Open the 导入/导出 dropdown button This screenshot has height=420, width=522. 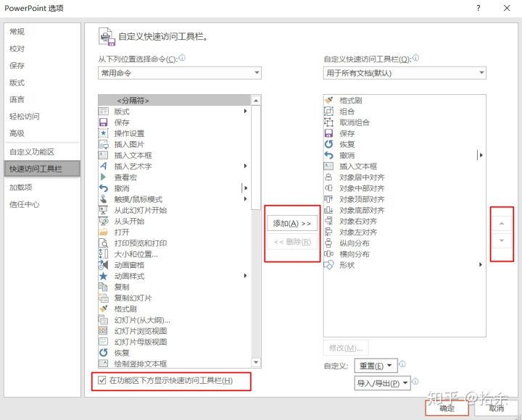[x=382, y=383]
